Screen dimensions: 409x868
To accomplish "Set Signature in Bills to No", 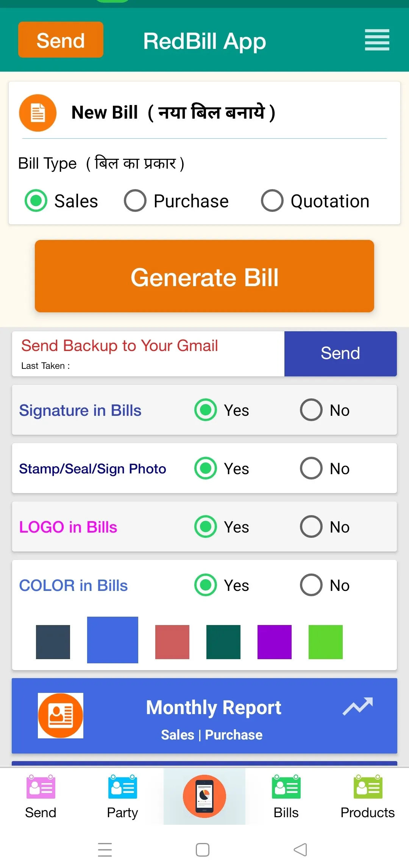I will pyautogui.click(x=311, y=410).
